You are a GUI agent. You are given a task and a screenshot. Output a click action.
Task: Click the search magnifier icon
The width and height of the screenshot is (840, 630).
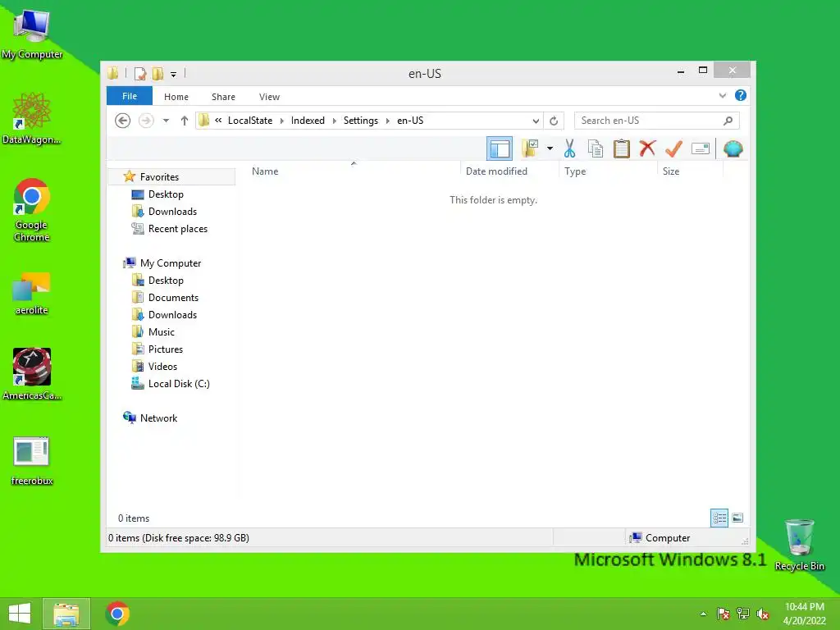click(728, 121)
